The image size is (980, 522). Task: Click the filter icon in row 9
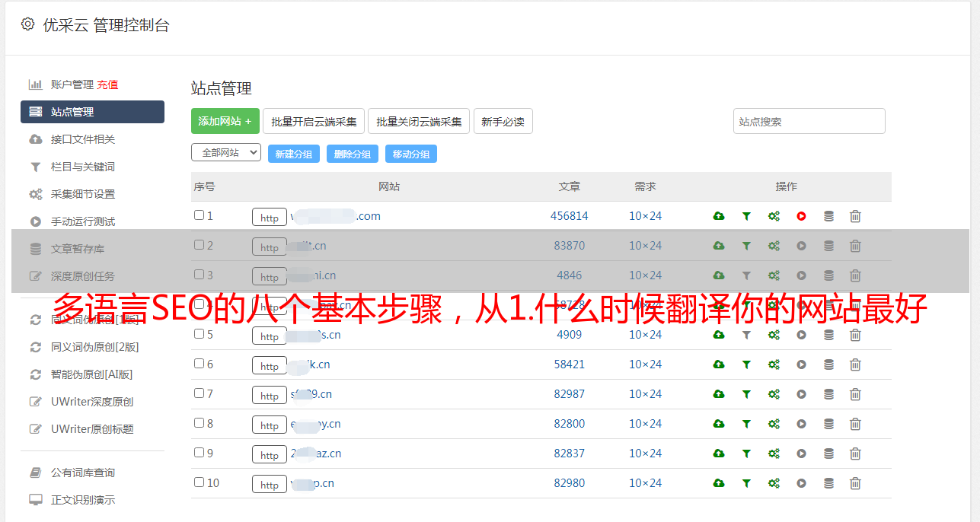(x=746, y=454)
